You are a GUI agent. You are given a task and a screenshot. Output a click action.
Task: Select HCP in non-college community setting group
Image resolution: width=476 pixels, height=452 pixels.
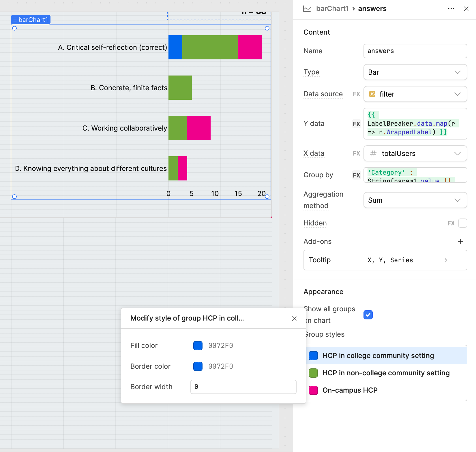pyautogui.click(x=386, y=373)
